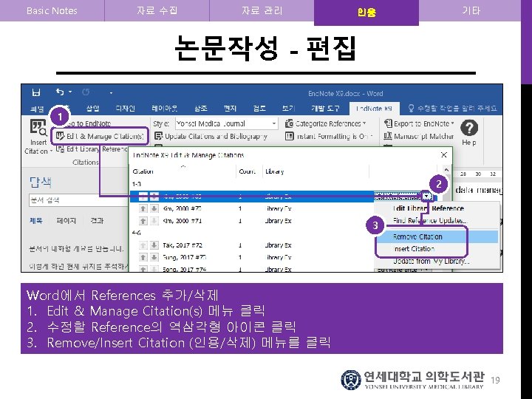
Task: Click Edit & Manage Citation(s) button
Action: 100,136
